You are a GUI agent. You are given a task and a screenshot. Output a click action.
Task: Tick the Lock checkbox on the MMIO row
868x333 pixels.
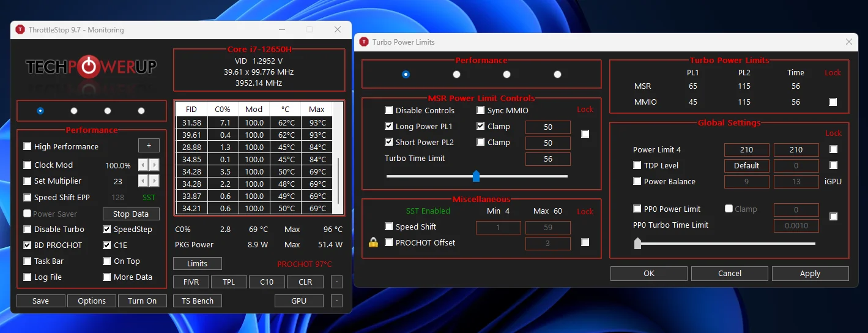(x=833, y=102)
